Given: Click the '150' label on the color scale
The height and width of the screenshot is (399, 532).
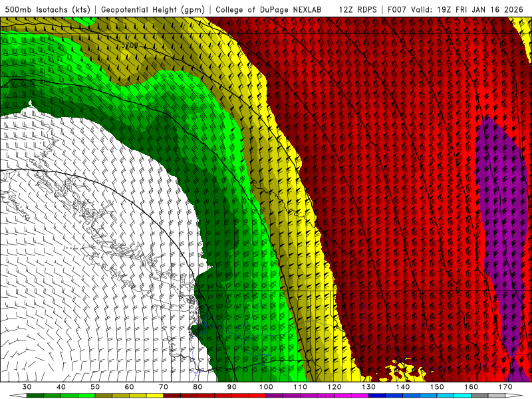Looking at the screenshot, I should click(437, 387).
